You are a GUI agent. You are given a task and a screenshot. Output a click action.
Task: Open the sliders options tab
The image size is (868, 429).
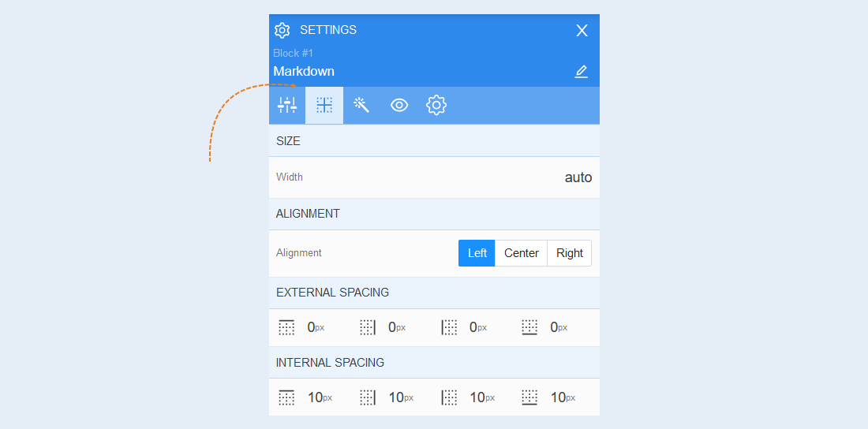[287, 105]
